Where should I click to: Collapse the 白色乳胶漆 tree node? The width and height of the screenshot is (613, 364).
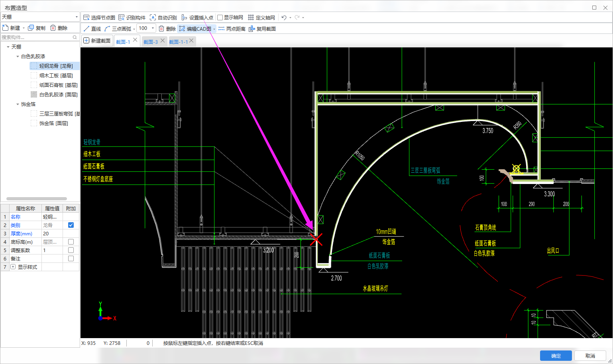pos(18,57)
